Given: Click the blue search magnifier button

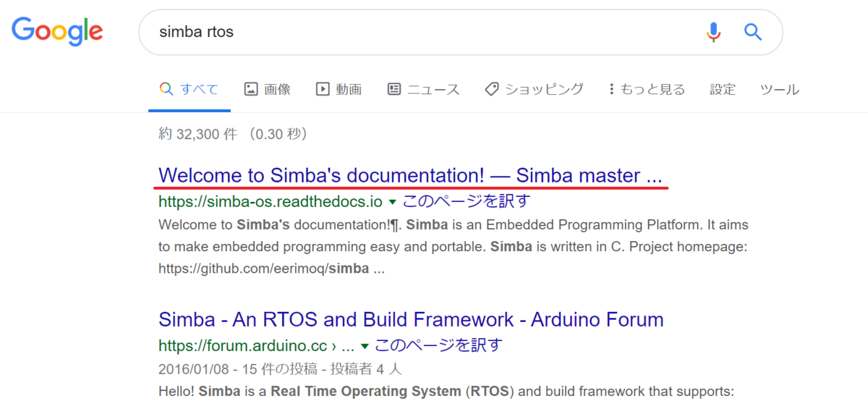Looking at the screenshot, I should point(753,32).
